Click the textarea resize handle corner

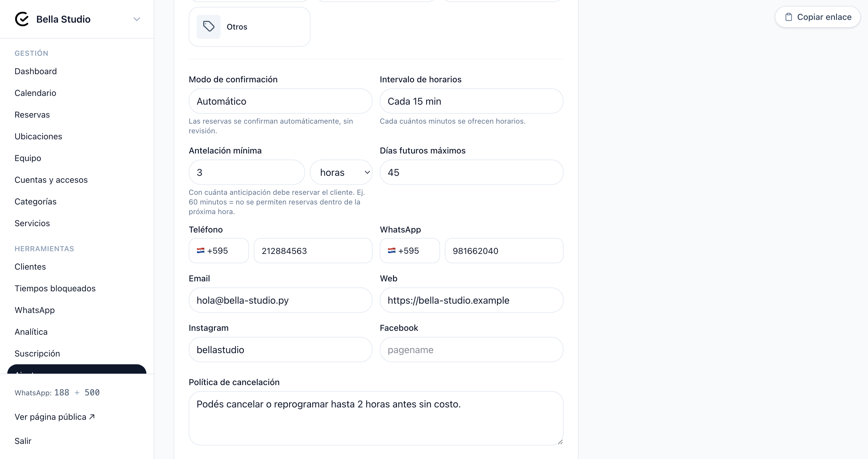click(560, 442)
